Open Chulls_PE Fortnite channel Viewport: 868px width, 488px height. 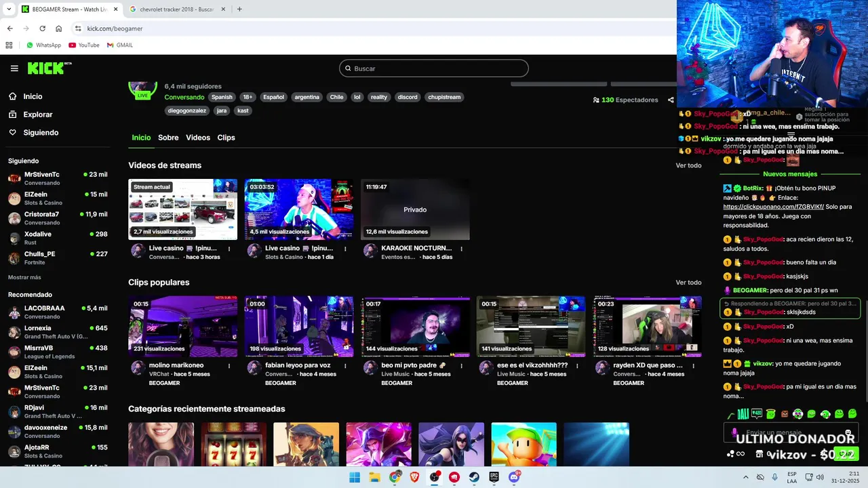click(58, 258)
